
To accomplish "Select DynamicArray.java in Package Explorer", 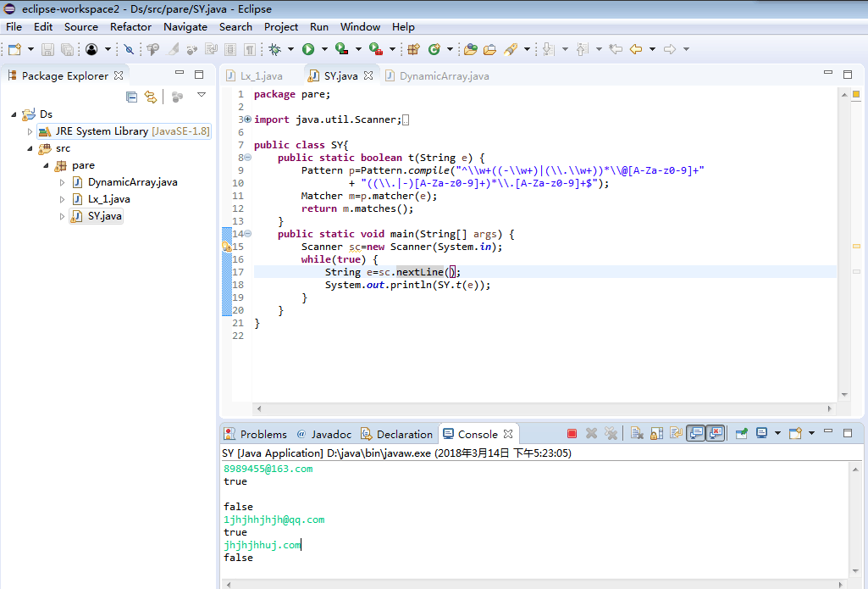I will [132, 182].
